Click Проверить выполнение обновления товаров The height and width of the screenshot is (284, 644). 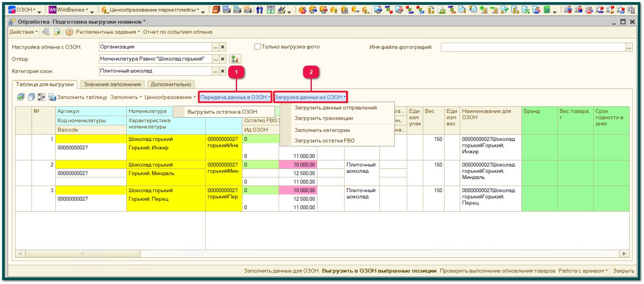point(497,271)
